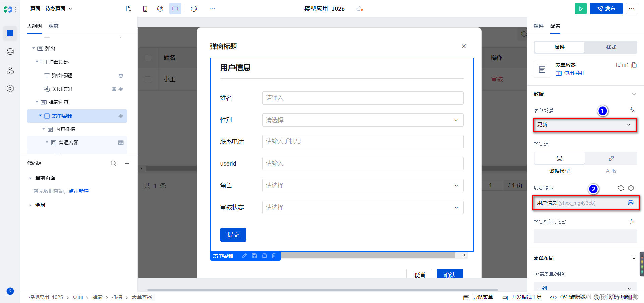Click the 数据标识(_id) input field
Image resolution: width=644 pixels, height=303 pixels.
585,236
